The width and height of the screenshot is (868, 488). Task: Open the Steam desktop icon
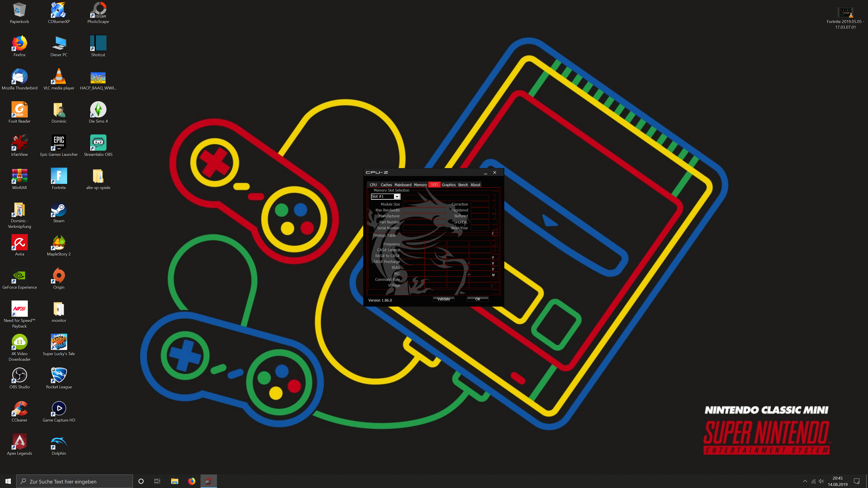tap(59, 210)
